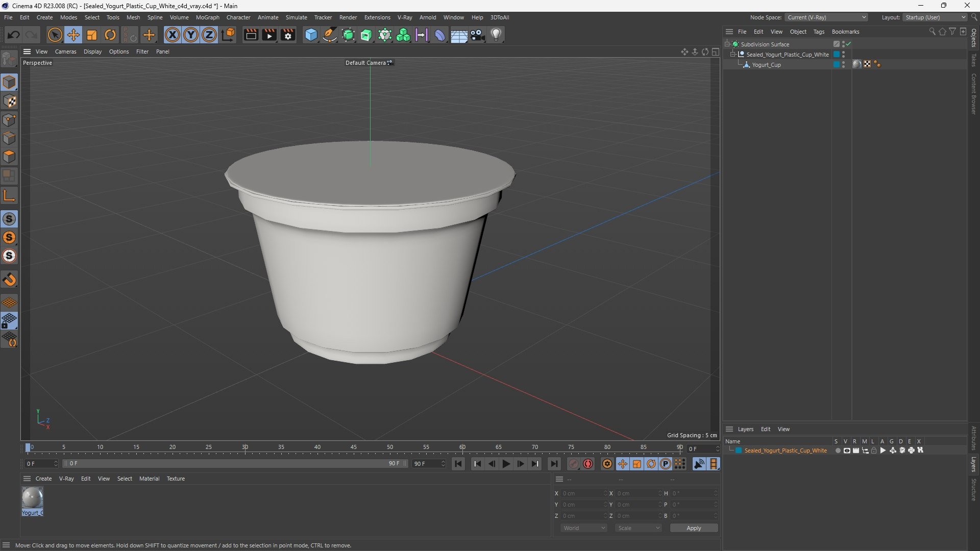Image resolution: width=980 pixels, height=551 pixels.
Task: Click the Undo arrow icon
Action: coord(14,35)
